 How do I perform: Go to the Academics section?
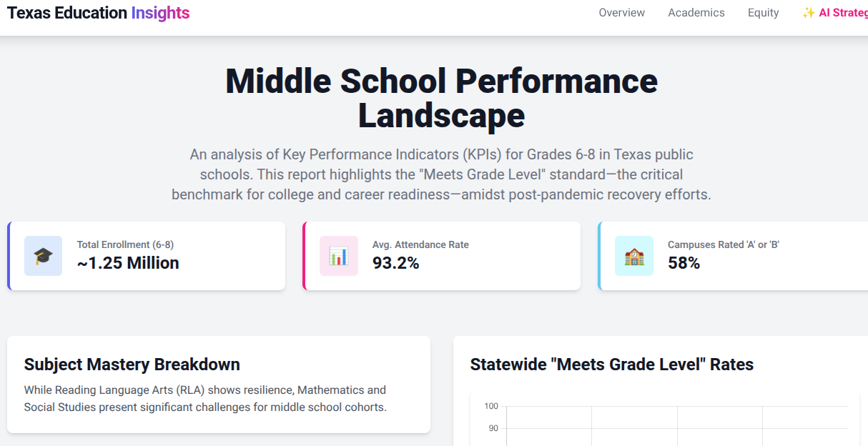696,13
